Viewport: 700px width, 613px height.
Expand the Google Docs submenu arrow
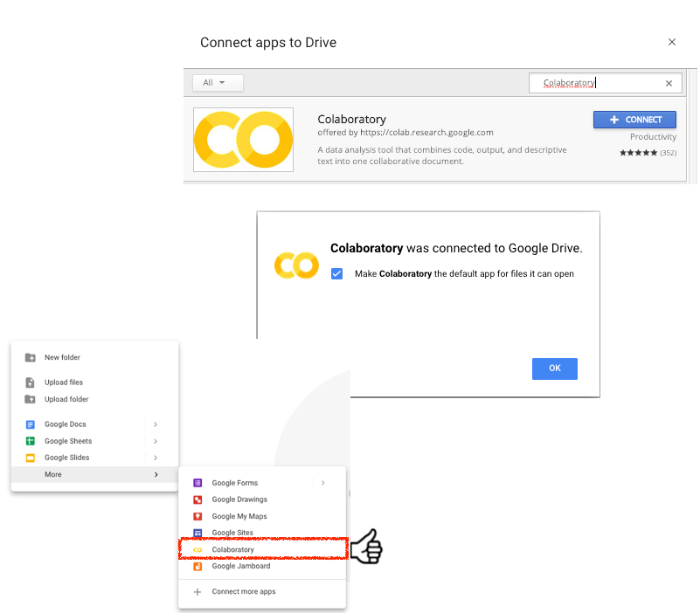tap(156, 424)
